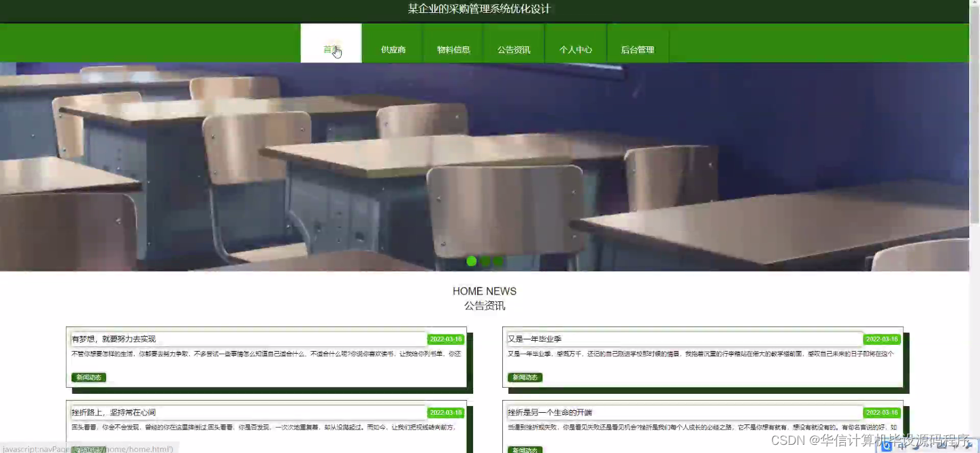The width and height of the screenshot is (980, 453).
Task: Open the 个人中心 menu item
Action: [576, 49]
